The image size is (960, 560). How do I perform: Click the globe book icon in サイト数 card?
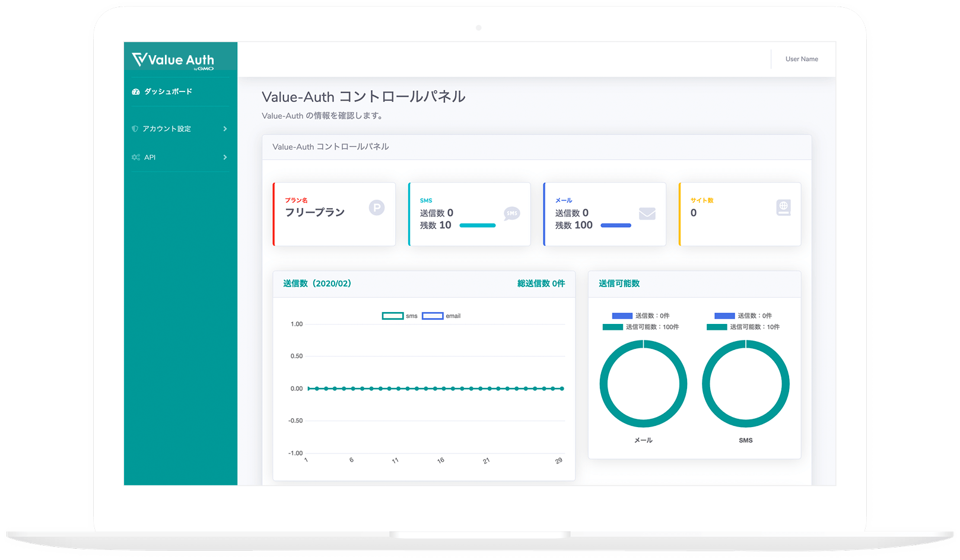783,208
